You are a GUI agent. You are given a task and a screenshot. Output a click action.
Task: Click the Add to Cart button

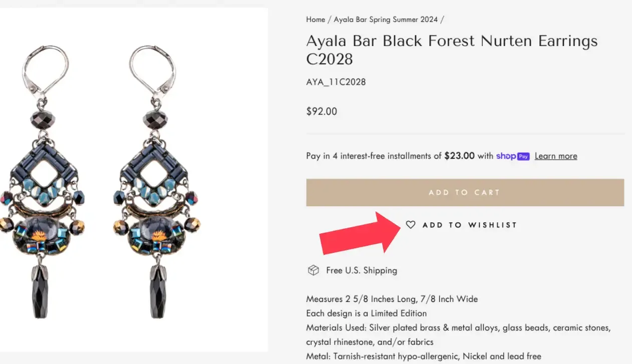coord(464,192)
